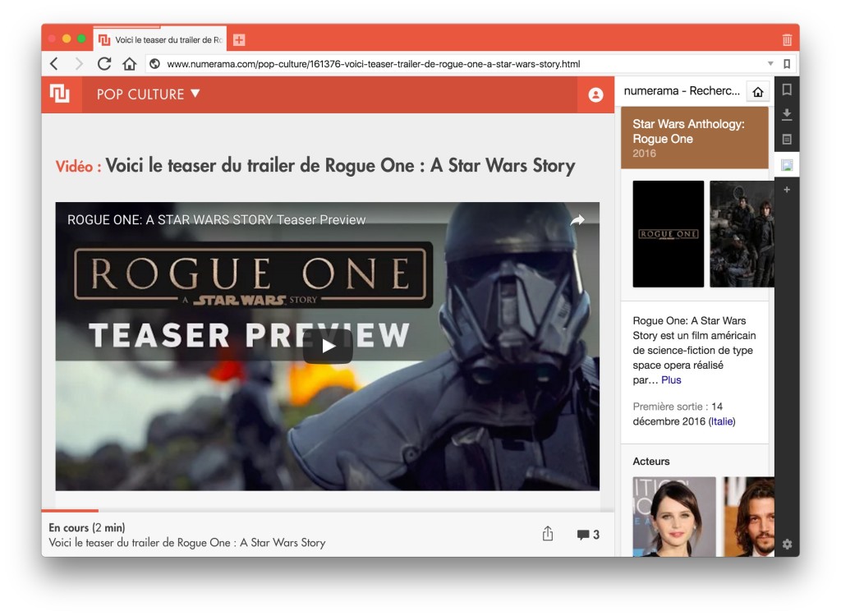Add a new web panel
This screenshot has width=841, height=616.
tap(787, 190)
